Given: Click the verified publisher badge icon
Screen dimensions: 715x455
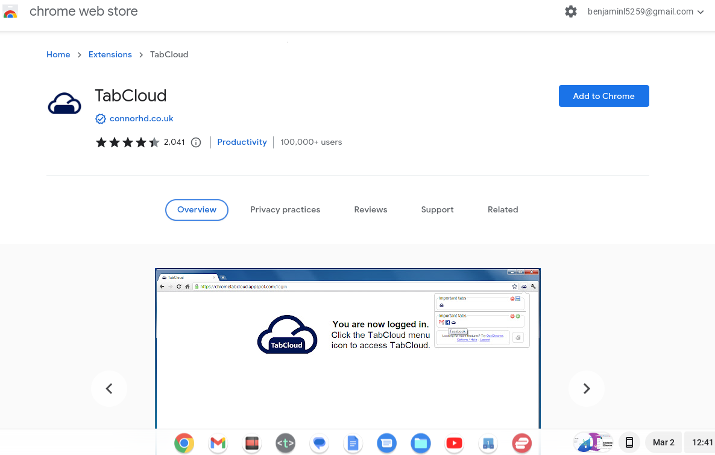Looking at the screenshot, I should point(100,119).
